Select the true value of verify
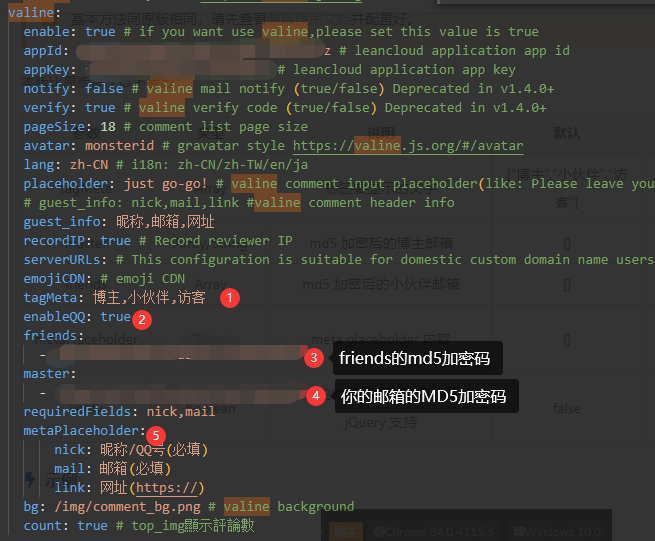Image resolution: width=655 pixels, height=541 pixels. (100, 108)
